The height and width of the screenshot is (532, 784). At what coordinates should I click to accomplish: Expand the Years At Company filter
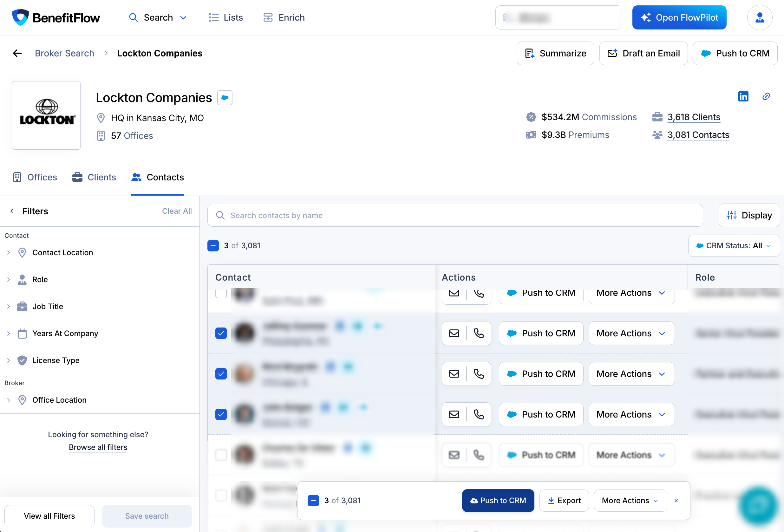point(100,334)
